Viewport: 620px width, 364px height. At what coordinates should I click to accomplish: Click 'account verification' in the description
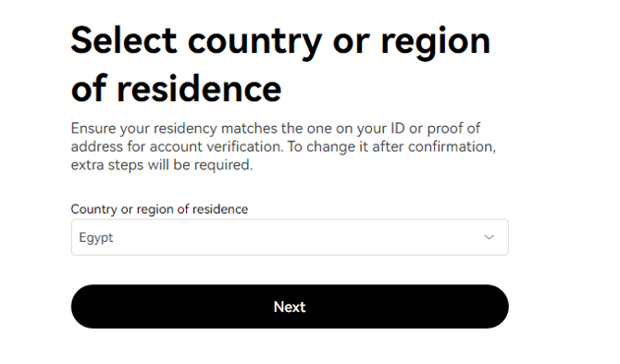(216, 147)
